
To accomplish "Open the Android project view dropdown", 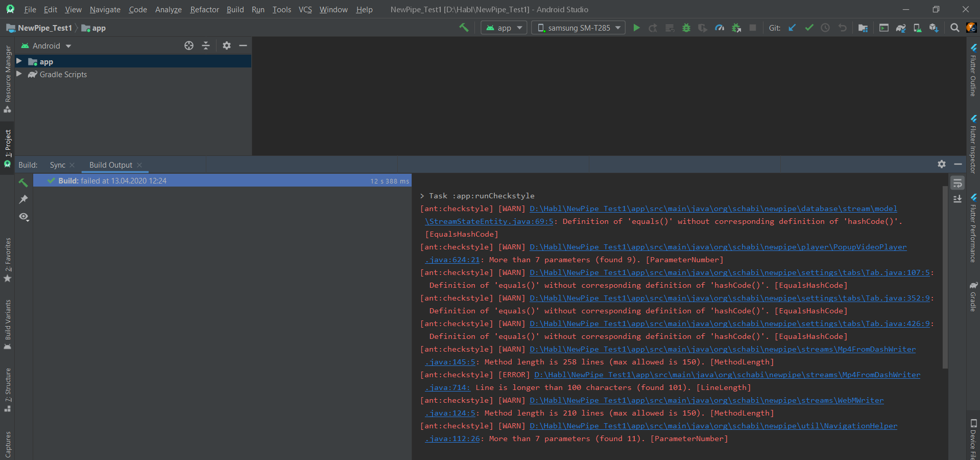I will point(46,46).
